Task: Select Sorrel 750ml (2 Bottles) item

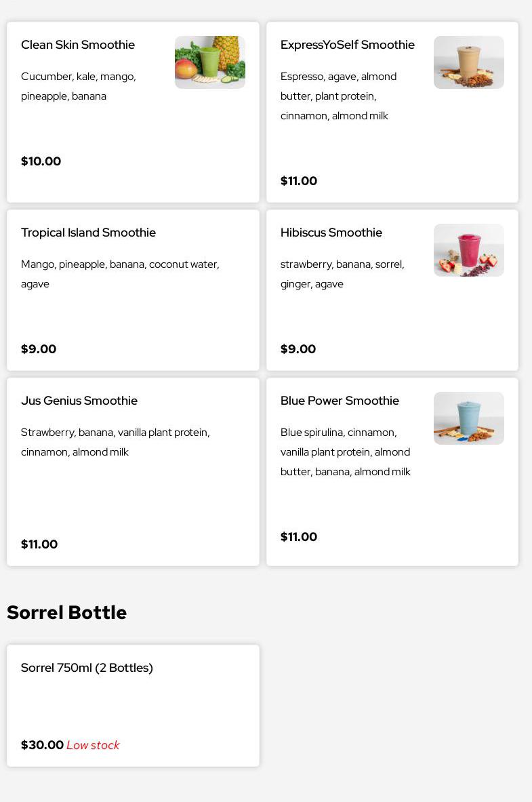Action: point(87,668)
